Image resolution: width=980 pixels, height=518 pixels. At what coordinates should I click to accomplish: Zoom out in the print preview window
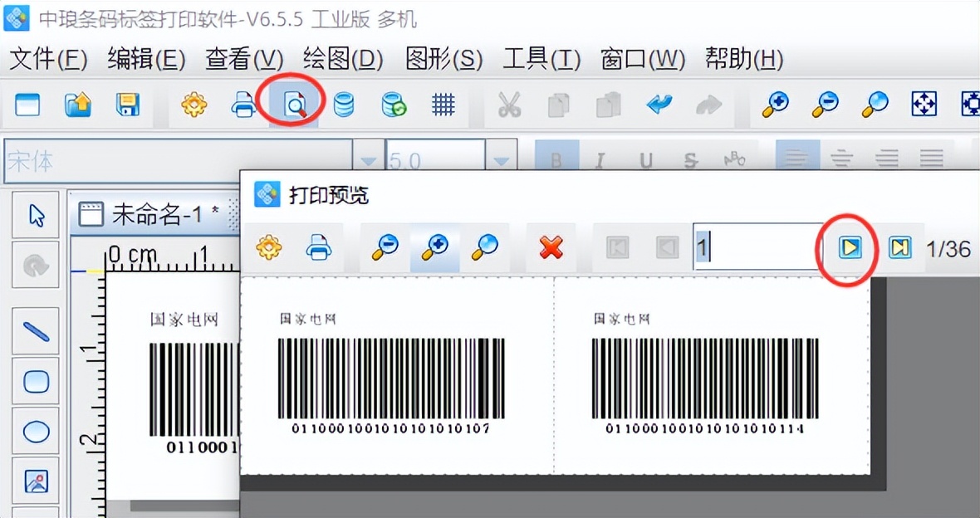pos(385,248)
